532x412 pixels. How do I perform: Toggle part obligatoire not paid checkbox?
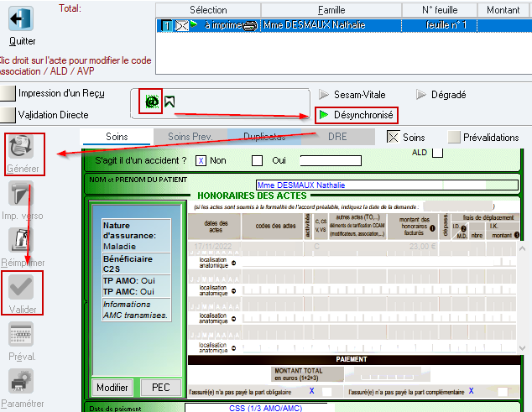tap(326, 392)
